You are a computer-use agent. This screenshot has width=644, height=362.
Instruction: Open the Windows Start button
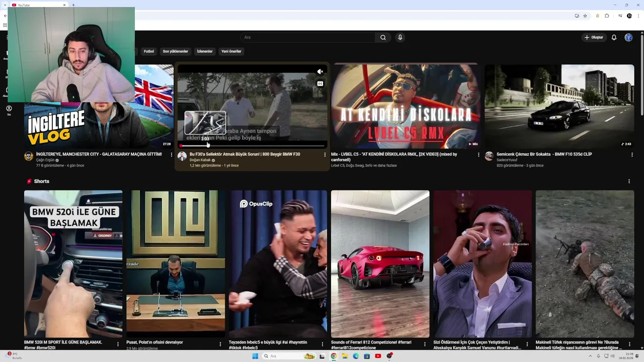[x=255, y=356]
